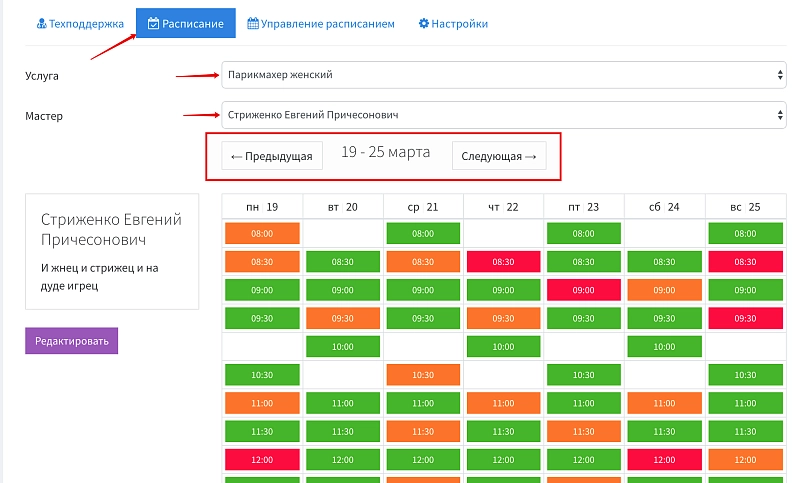Click the calendar icon beside Управление расписанием
Screen dimensions: 800x483
point(253,23)
